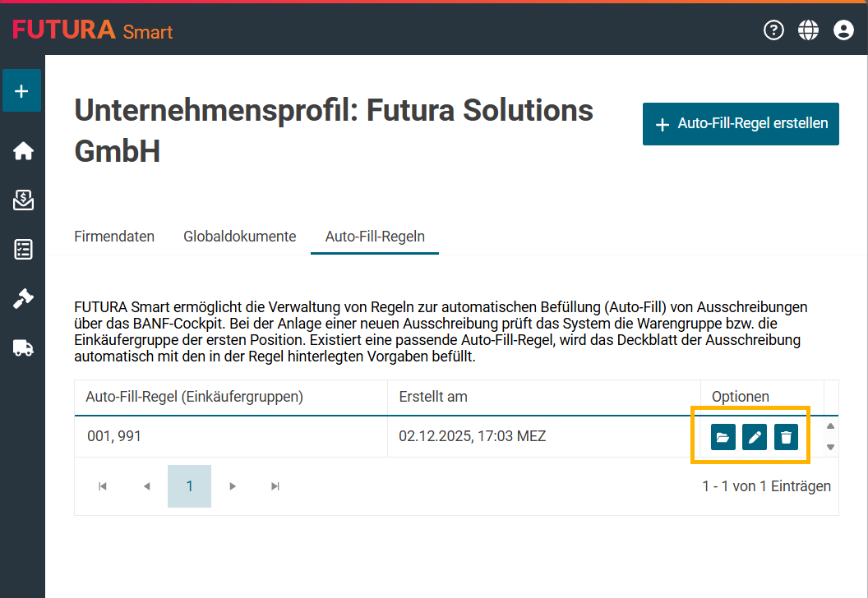This screenshot has height=598, width=868.
Task: Jump to the last page of table
Action: coord(275,486)
